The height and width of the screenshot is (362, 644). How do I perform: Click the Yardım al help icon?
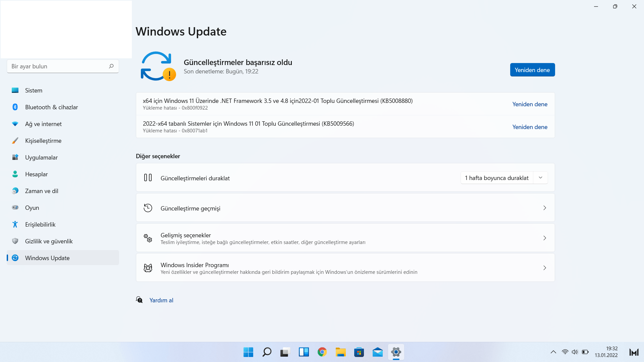click(140, 300)
